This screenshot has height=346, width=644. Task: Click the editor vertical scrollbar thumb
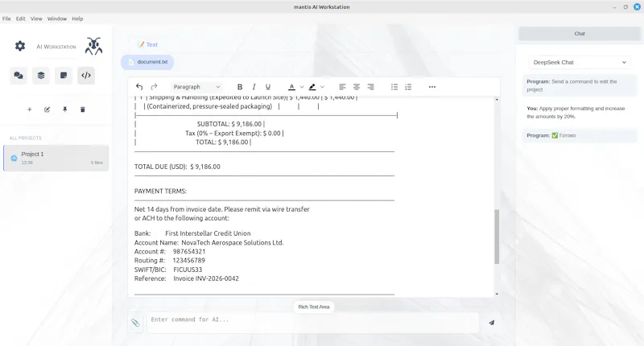[497, 237]
